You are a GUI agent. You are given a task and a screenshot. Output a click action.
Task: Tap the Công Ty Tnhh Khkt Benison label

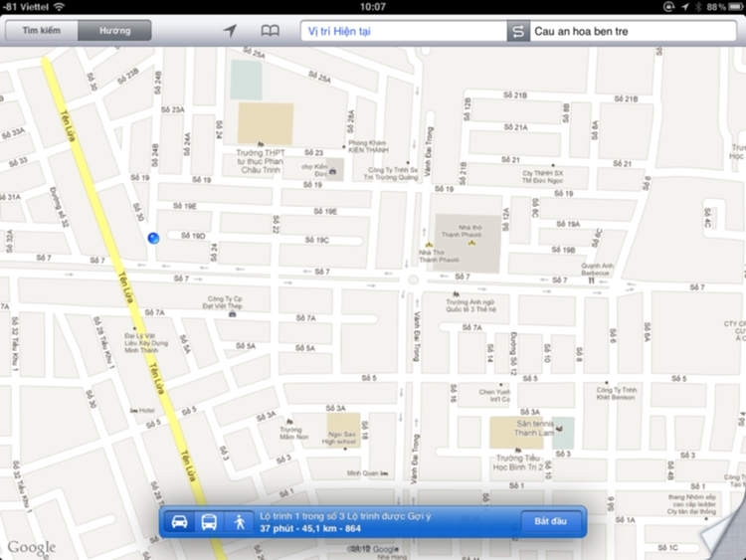coord(616,394)
